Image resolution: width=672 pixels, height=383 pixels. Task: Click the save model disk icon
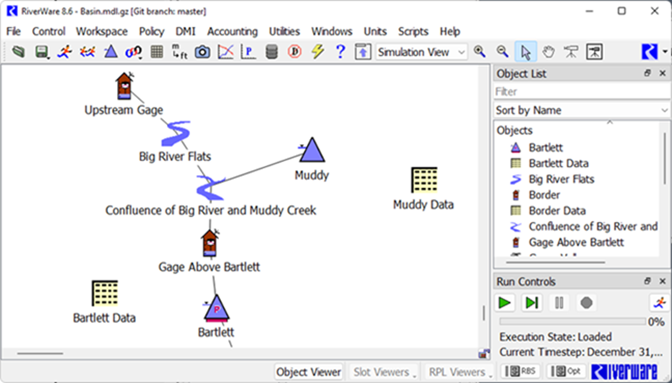click(41, 52)
